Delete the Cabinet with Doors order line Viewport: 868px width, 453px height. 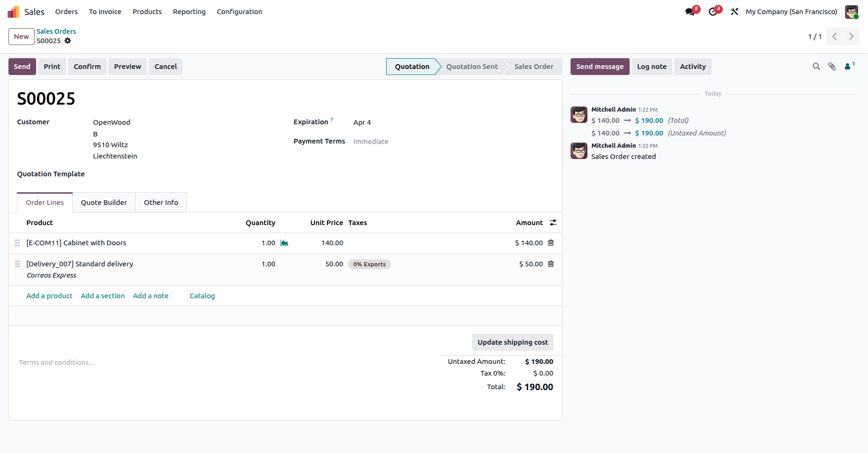click(x=551, y=243)
